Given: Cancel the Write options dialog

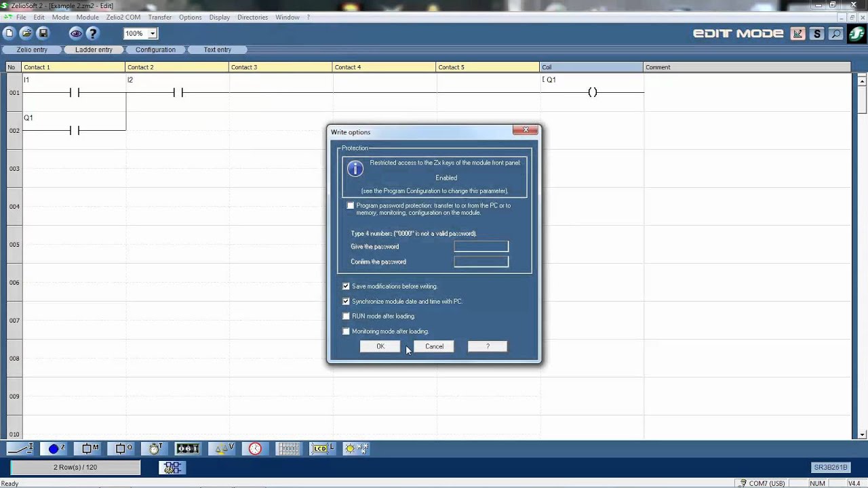Looking at the screenshot, I should (x=434, y=346).
